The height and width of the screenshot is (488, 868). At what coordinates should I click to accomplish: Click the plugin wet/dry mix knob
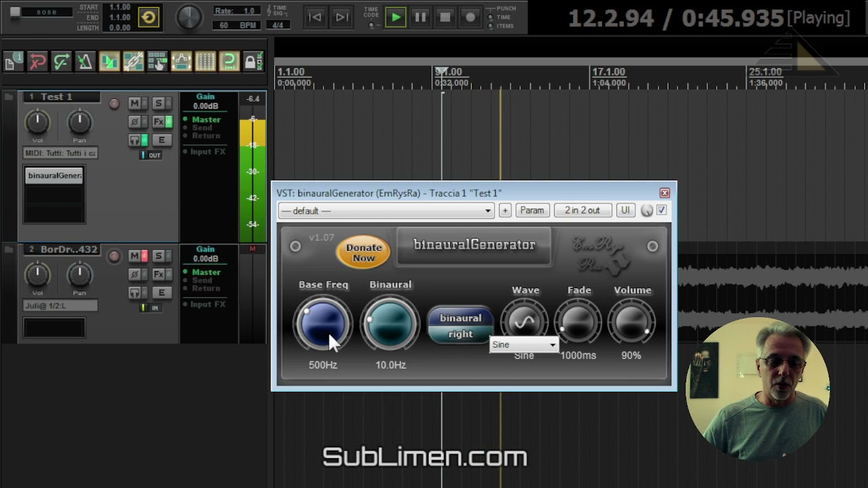tap(647, 211)
